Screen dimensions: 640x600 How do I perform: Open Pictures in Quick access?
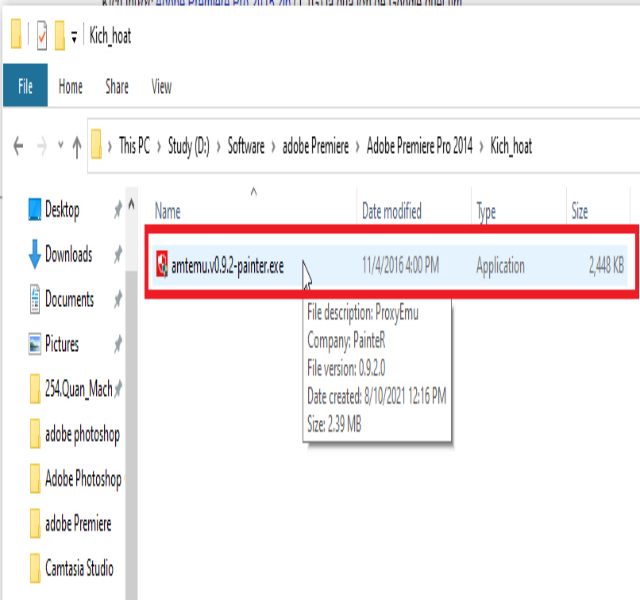click(62, 344)
